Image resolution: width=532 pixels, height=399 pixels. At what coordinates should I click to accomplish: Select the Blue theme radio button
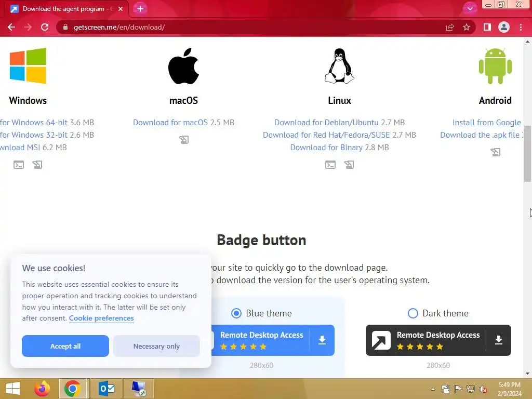236,313
